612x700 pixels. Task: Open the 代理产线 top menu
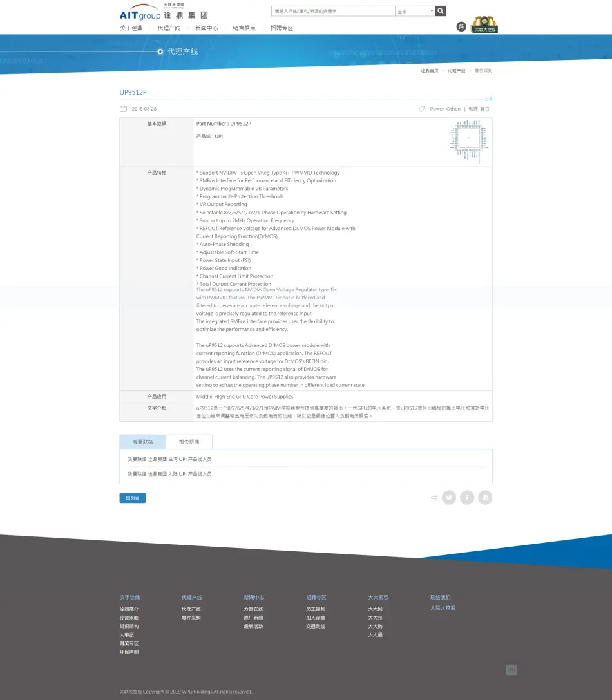tap(169, 28)
